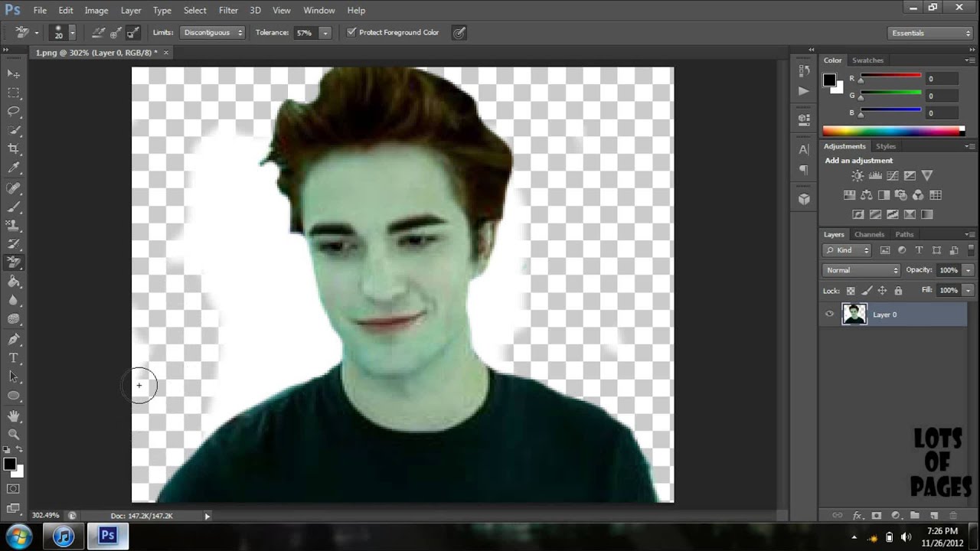Open the Fill slider dropdown arrow
Image resolution: width=980 pixels, height=551 pixels.
tap(968, 291)
